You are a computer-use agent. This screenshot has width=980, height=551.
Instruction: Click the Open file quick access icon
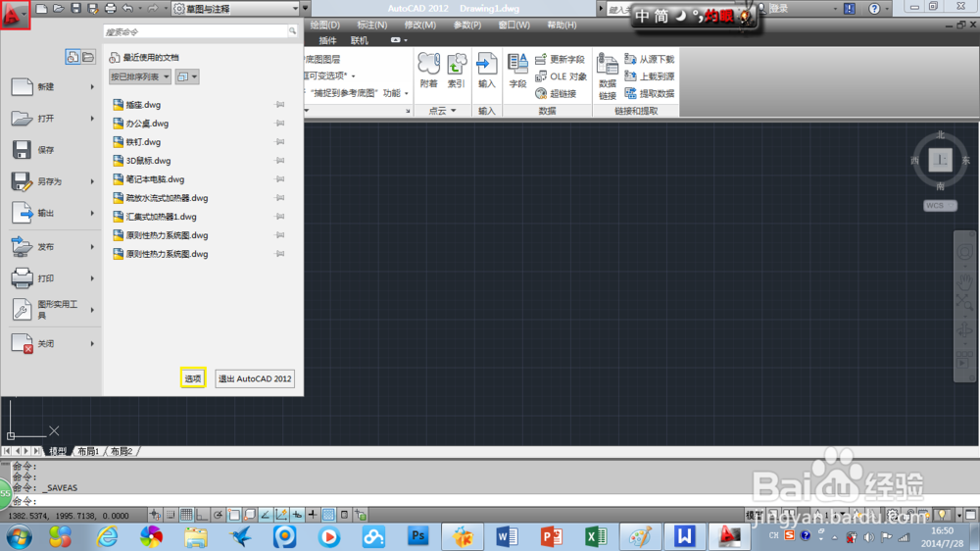58,8
